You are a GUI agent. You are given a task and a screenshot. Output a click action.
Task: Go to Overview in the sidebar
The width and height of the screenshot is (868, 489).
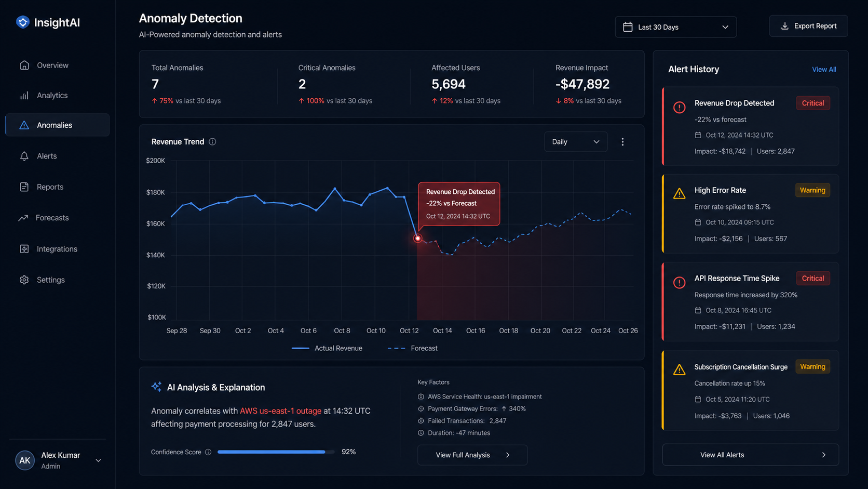coord(57,65)
